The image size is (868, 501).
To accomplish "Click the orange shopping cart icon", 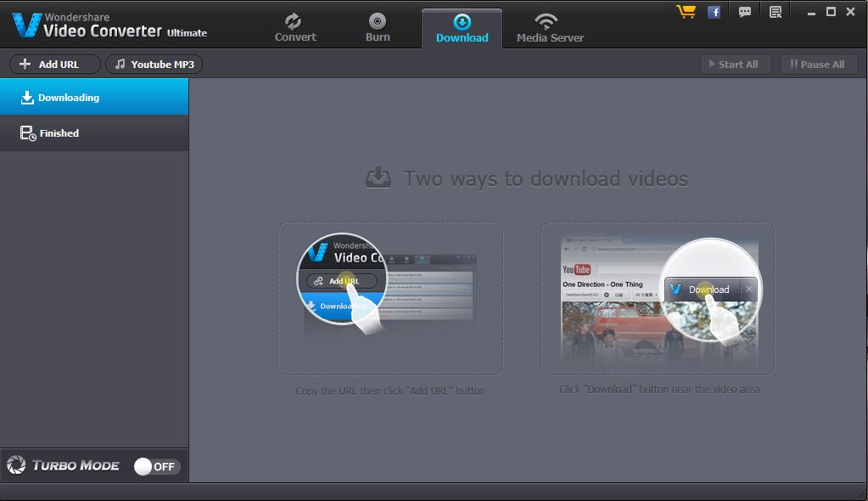I will 686,12.
